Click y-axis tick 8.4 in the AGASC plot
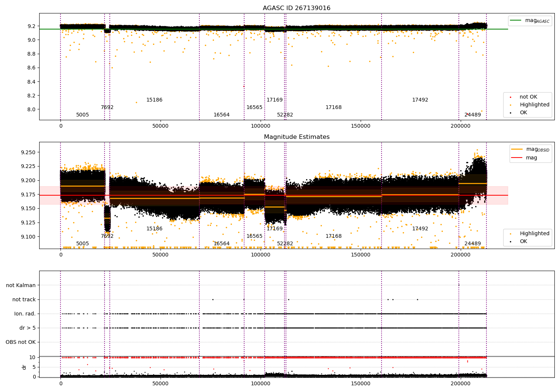This screenshot has height=392, width=560. (x=31, y=82)
